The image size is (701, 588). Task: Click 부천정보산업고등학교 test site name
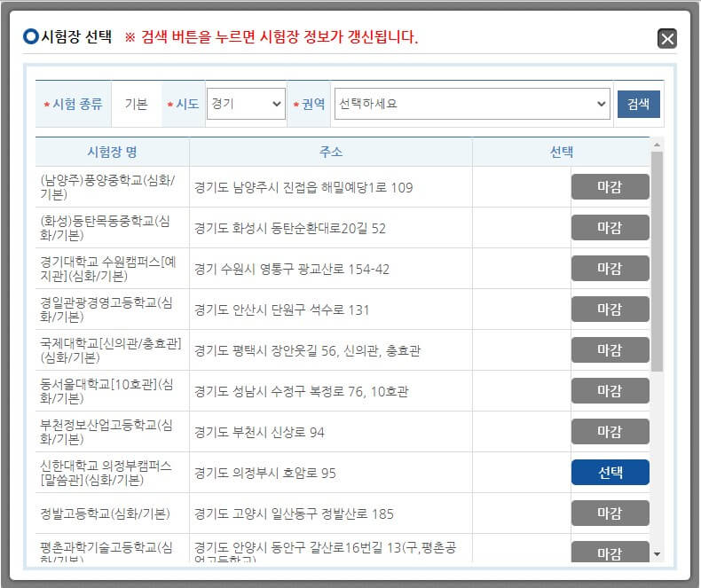[106, 432]
